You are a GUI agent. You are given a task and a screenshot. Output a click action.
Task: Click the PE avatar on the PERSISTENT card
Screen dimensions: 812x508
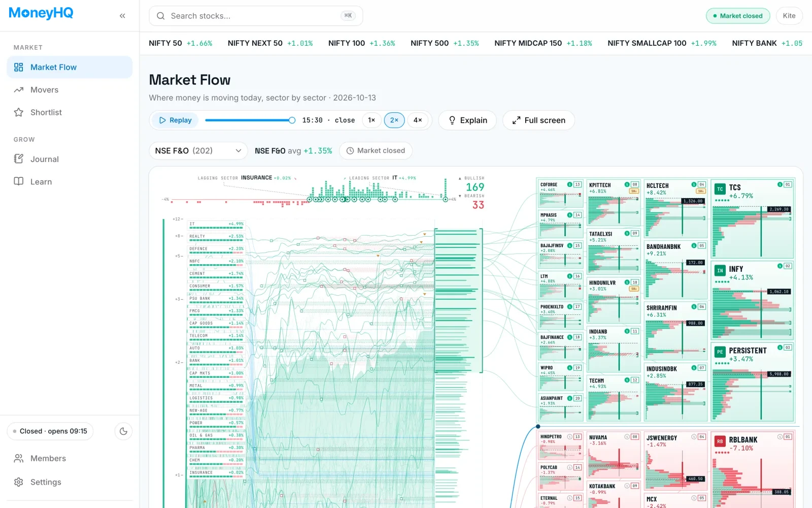(720, 352)
